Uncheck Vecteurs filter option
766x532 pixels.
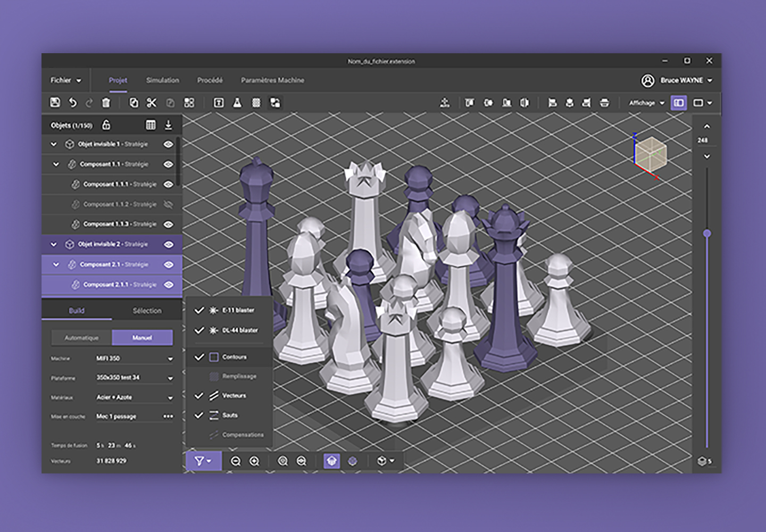199,396
